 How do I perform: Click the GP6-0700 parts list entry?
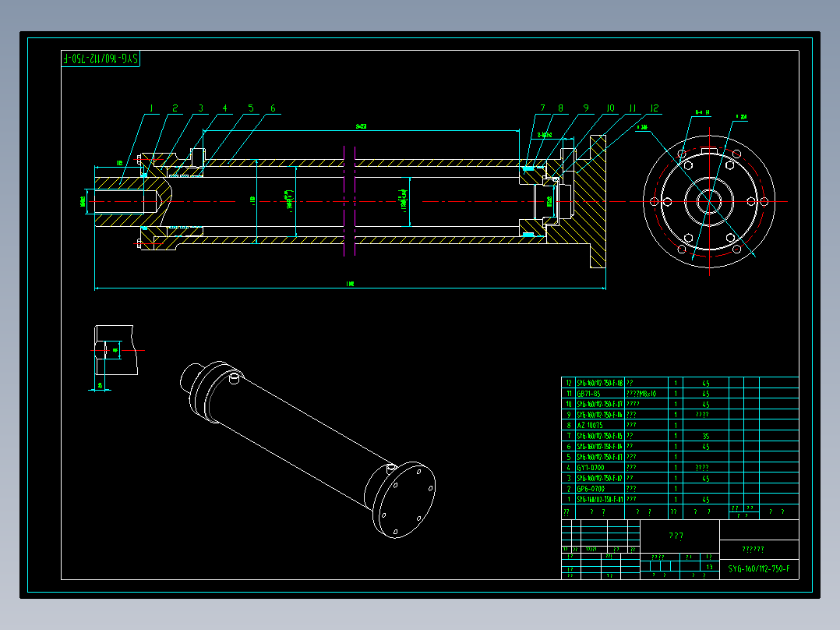[591, 488]
